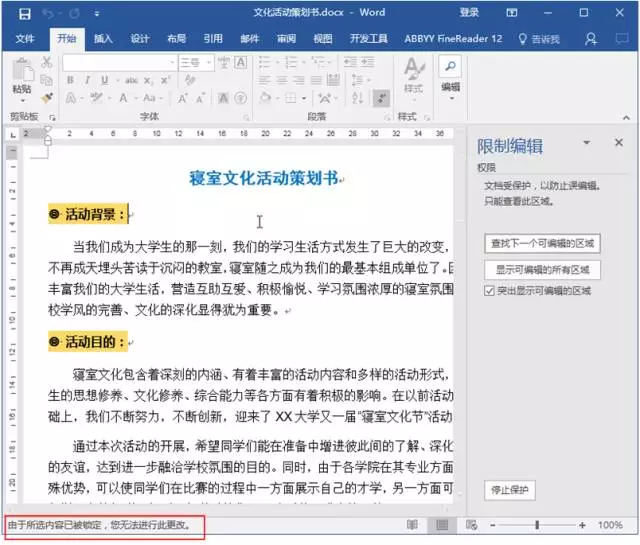The image size is (640, 545).
Task: Switch to the 插入 tab
Action: (103, 39)
